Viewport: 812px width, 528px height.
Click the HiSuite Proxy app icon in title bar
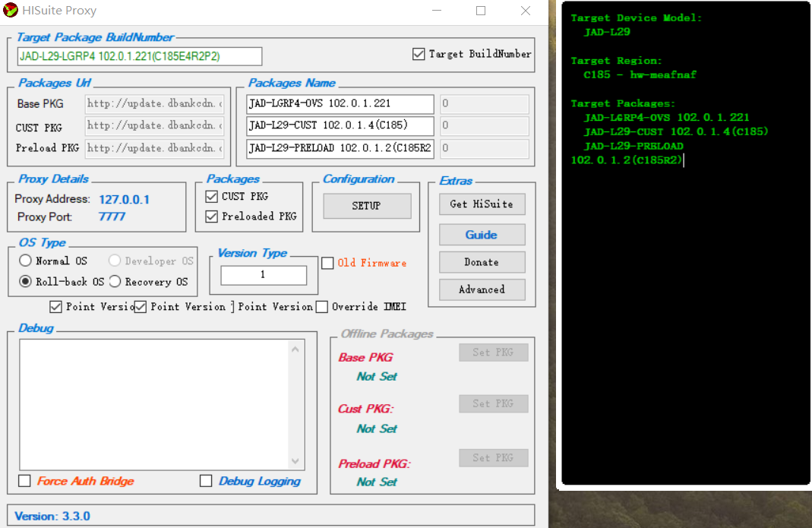pos(11,11)
